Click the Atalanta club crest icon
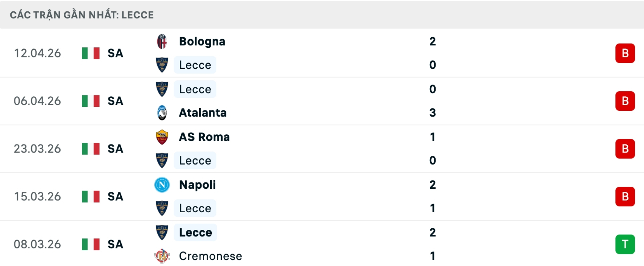The height and width of the screenshot is (266, 644). (162, 113)
